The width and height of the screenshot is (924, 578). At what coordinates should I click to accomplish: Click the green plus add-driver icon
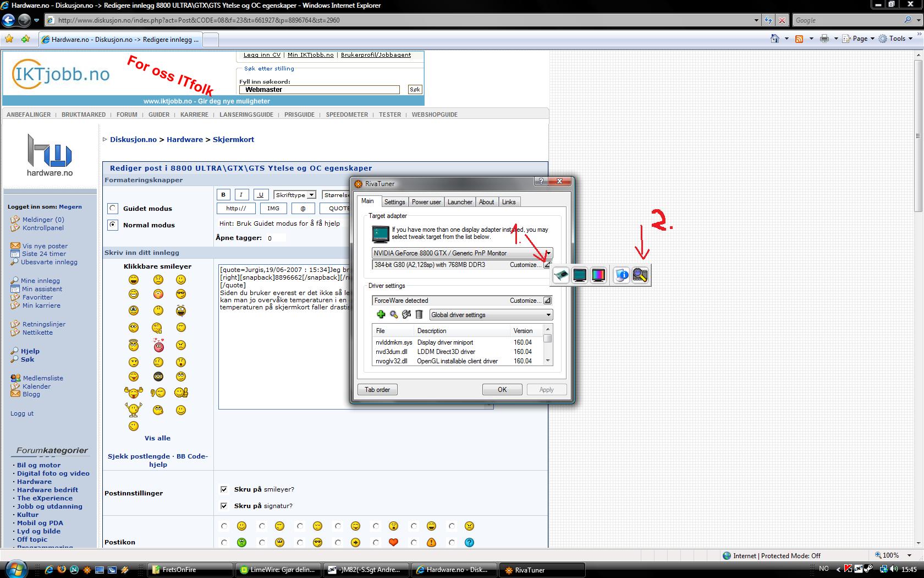click(381, 314)
